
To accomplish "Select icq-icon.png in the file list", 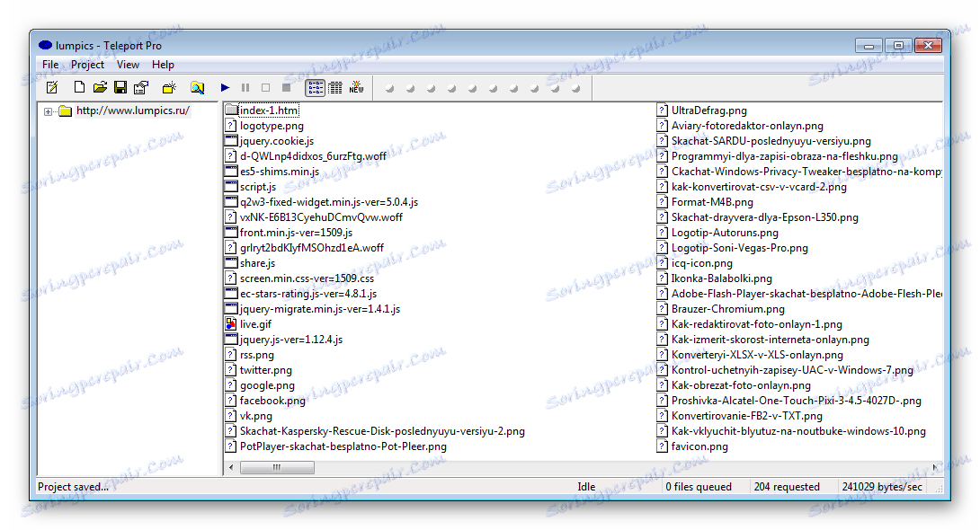I will 702,263.
